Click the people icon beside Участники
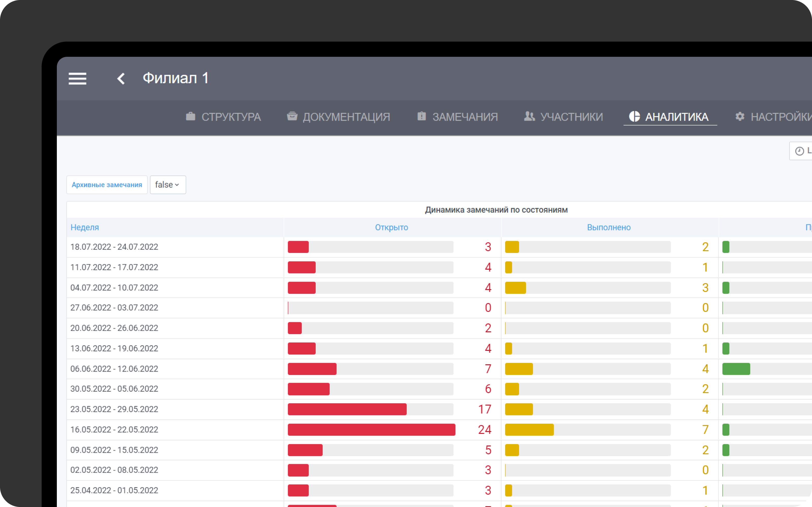Viewport: 812px width, 507px height. pyautogui.click(x=530, y=116)
